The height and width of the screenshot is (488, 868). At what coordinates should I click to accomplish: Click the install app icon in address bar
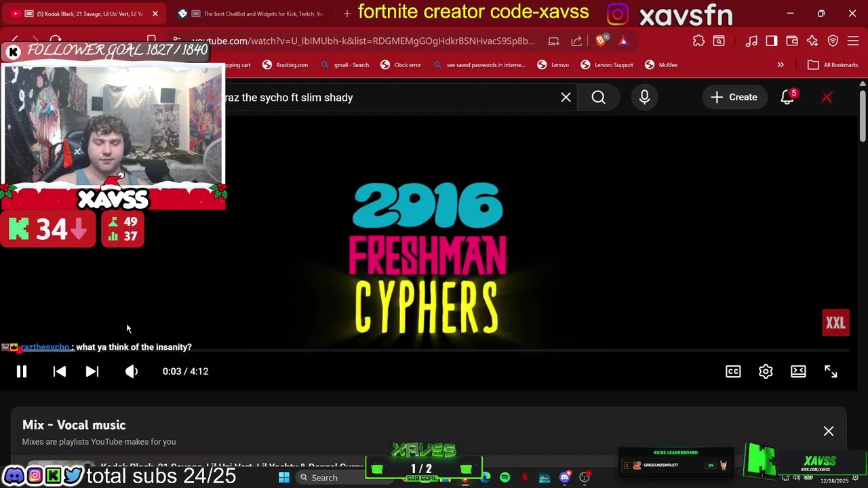pyautogui.click(x=554, y=41)
